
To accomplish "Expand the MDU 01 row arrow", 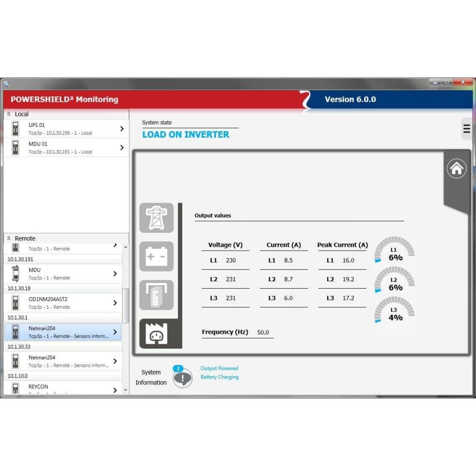I will tap(122, 147).
